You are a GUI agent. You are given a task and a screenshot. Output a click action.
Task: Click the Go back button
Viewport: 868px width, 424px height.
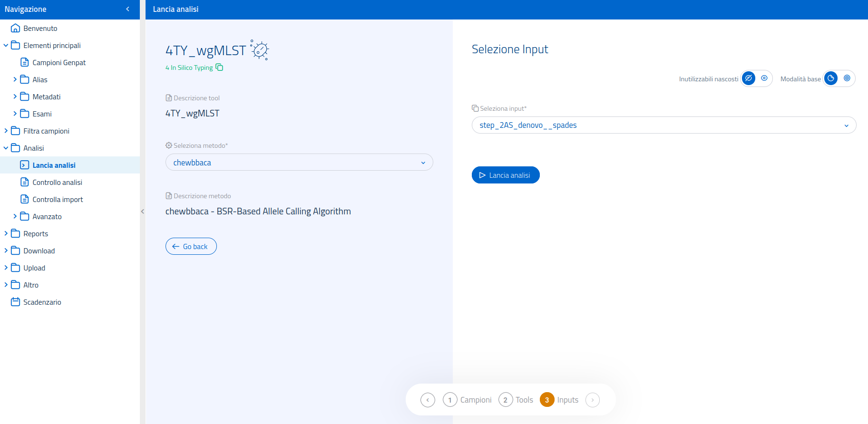click(x=191, y=246)
